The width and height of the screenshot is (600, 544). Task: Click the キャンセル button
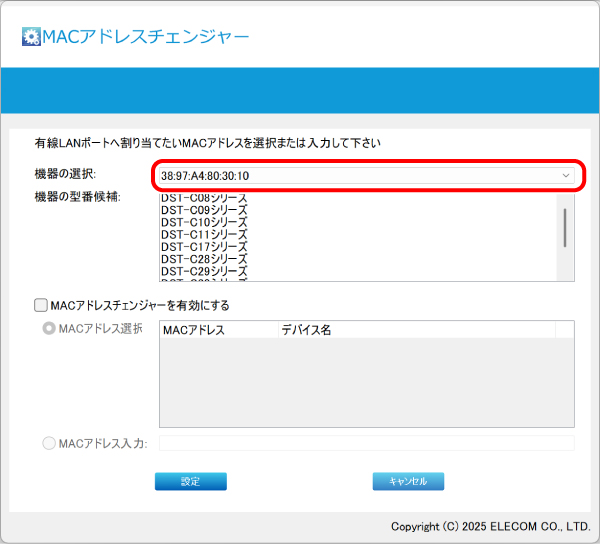pyautogui.click(x=408, y=481)
